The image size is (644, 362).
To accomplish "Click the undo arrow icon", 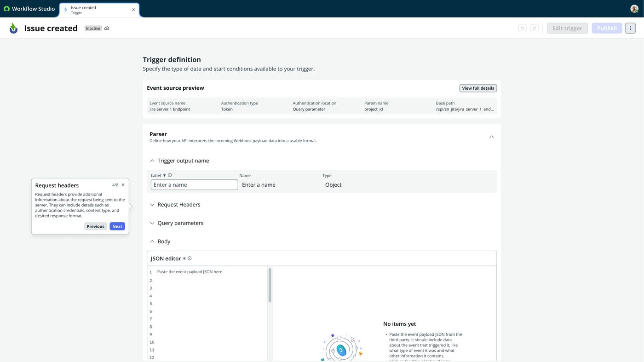I will coord(522,28).
